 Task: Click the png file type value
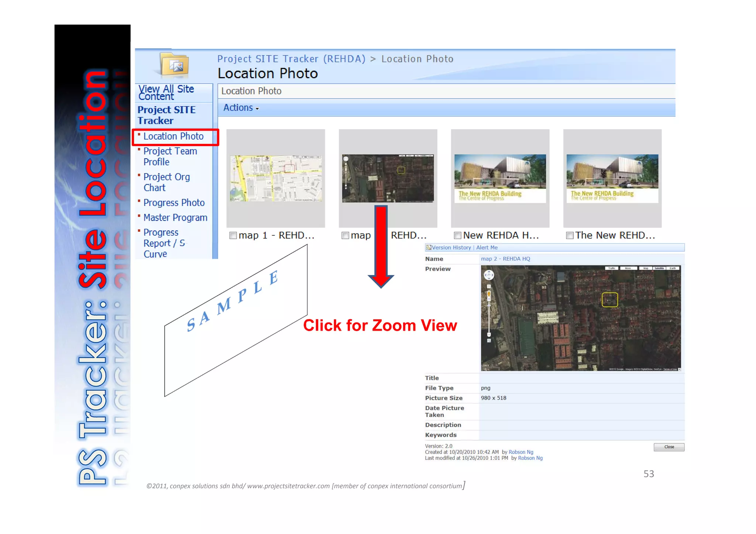tap(485, 388)
